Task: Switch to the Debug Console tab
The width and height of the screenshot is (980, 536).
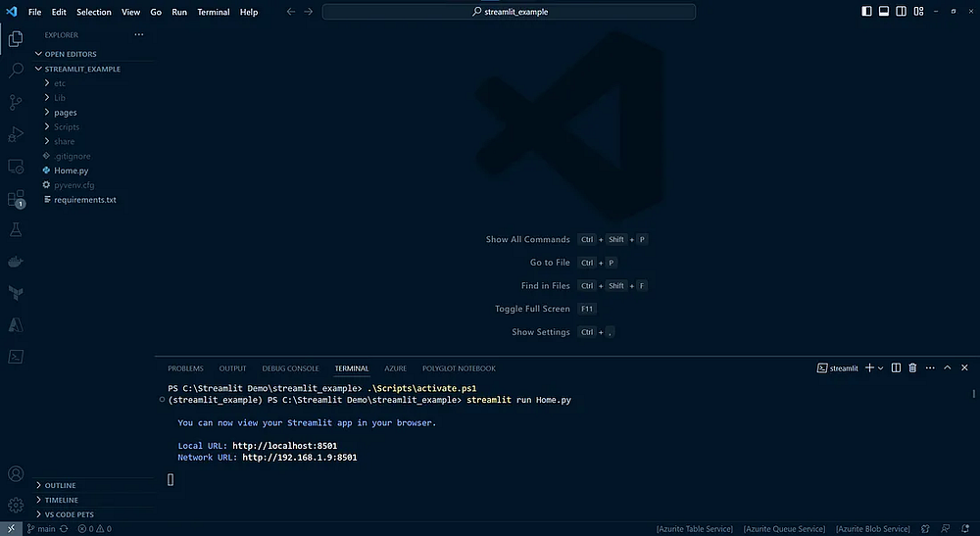Action: click(291, 368)
